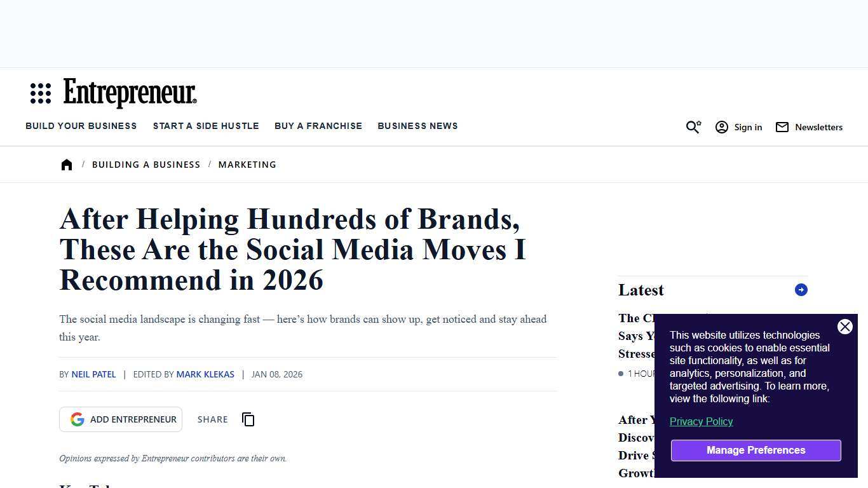This screenshot has height=488, width=868.
Task: Dismiss the cookie notice with the X
Action: [x=845, y=327]
